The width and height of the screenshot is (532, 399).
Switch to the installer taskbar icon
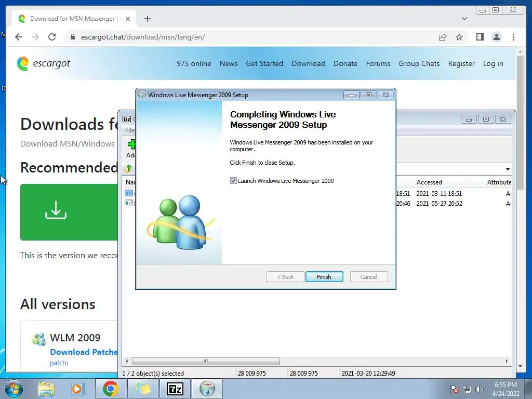[x=207, y=389]
